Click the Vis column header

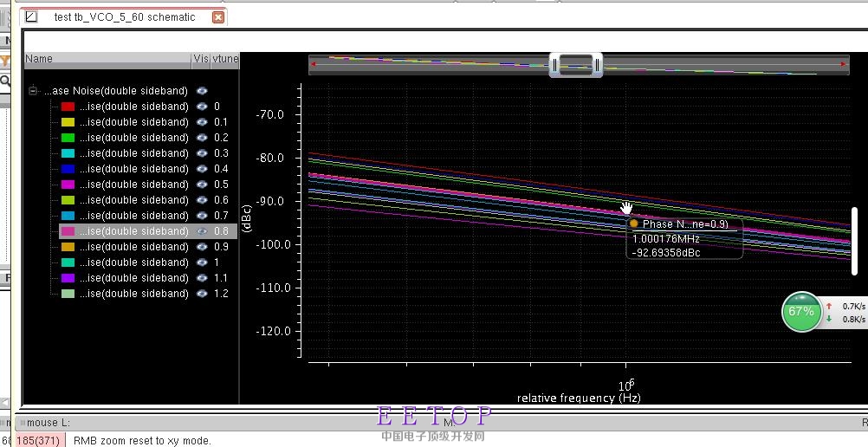click(x=201, y=59)
